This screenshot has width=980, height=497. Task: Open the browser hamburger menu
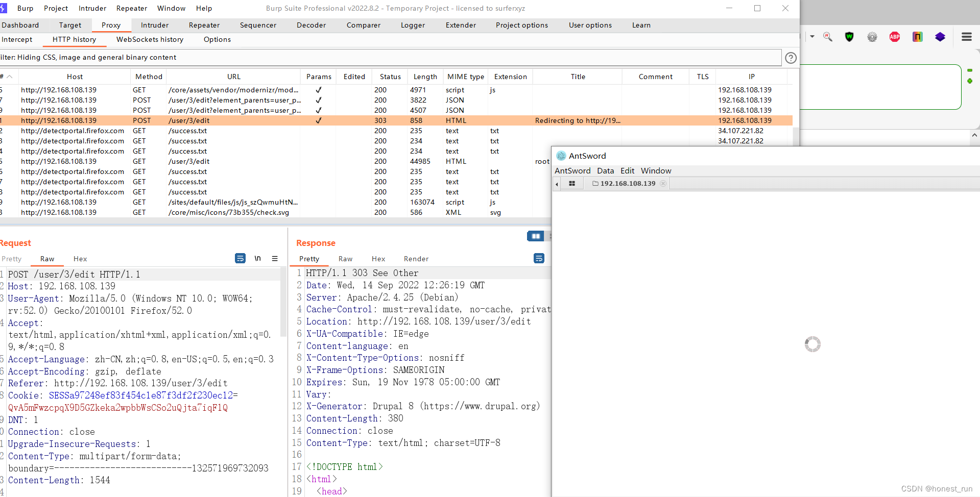pos(967,37)
